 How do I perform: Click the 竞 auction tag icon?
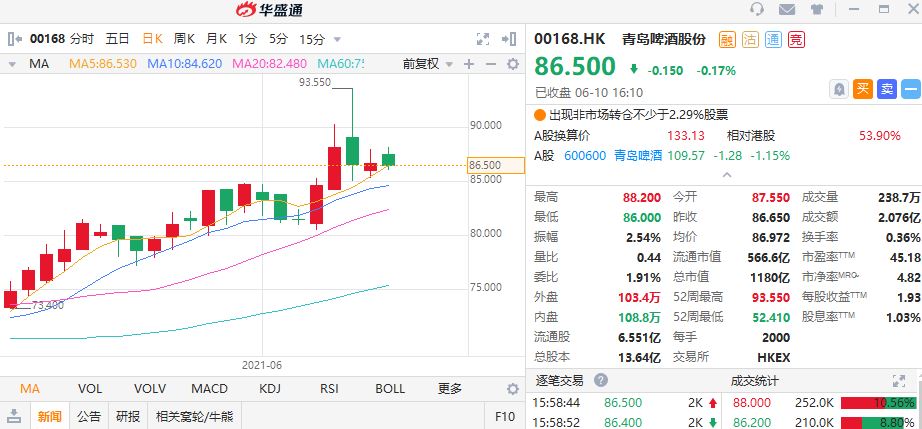pos(796,40)
